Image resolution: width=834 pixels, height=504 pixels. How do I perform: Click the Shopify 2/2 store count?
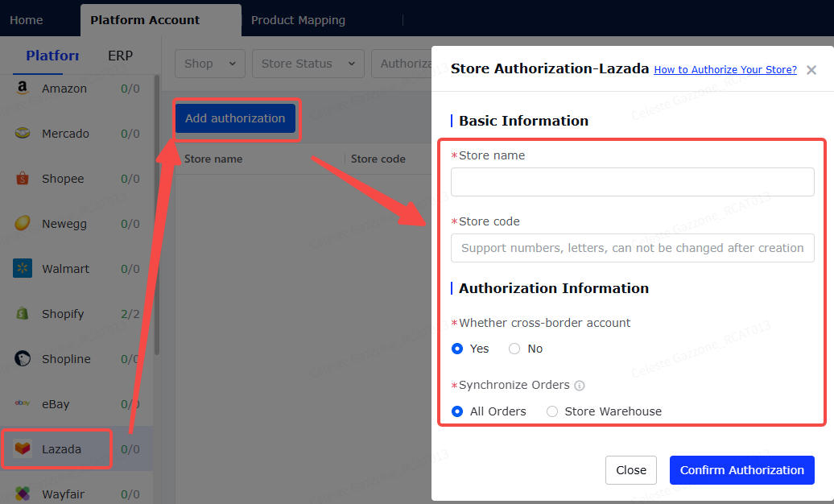(130, 314)
